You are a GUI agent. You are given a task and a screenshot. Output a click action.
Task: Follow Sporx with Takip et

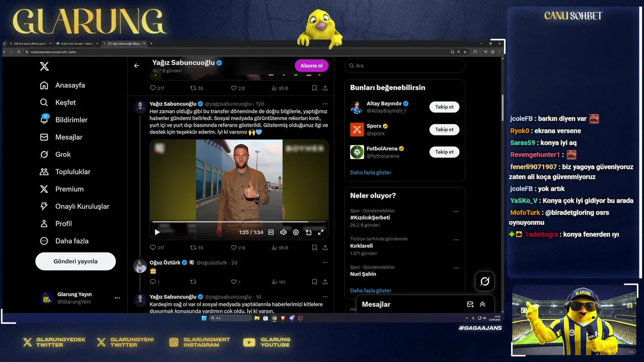[x=444, y=129]
